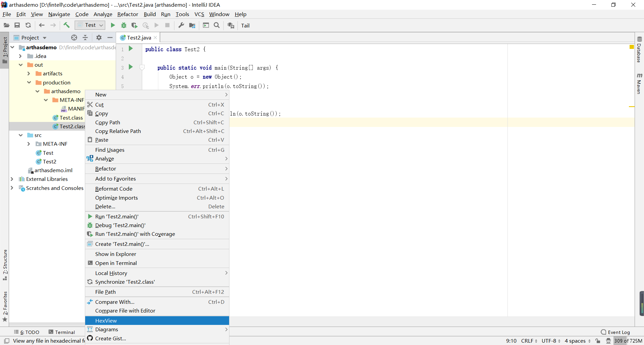Expand the External Libraries node
The image size is (644, 345).
point(12,179)
